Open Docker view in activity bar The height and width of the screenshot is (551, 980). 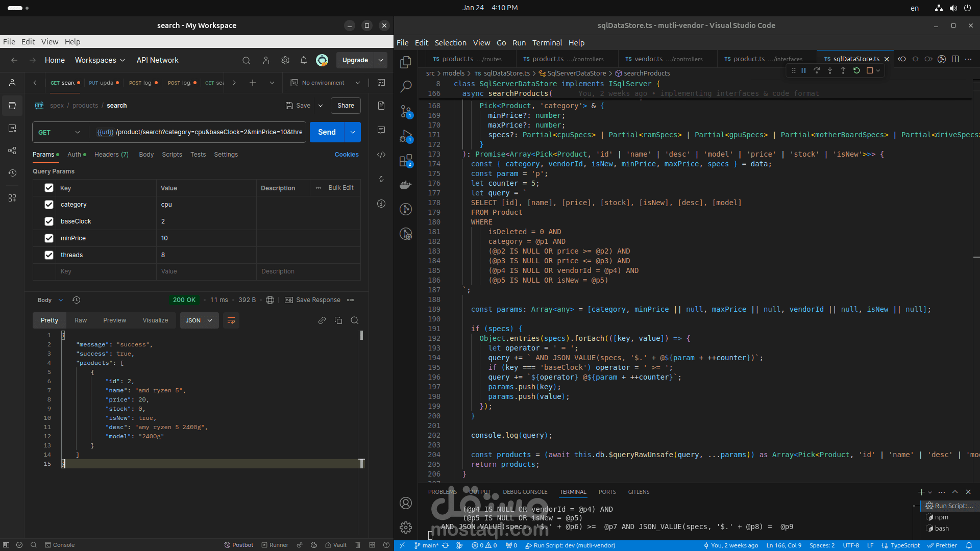coord(406,185)
